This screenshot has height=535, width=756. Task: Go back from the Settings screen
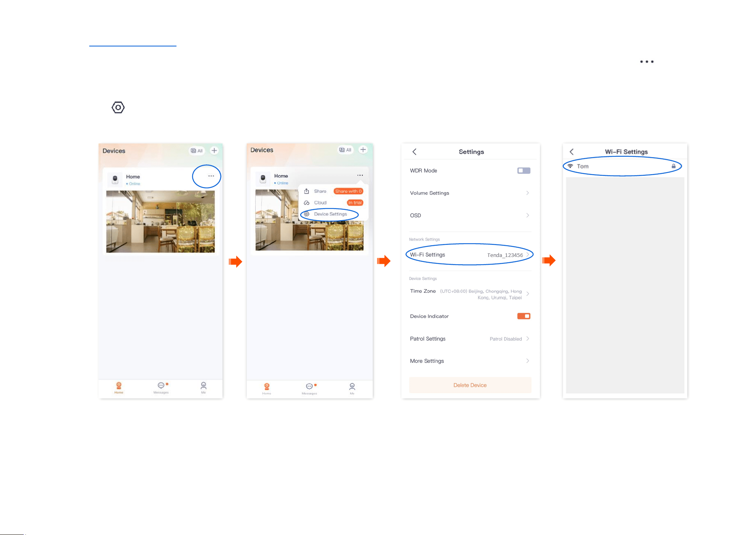(414, 152)
